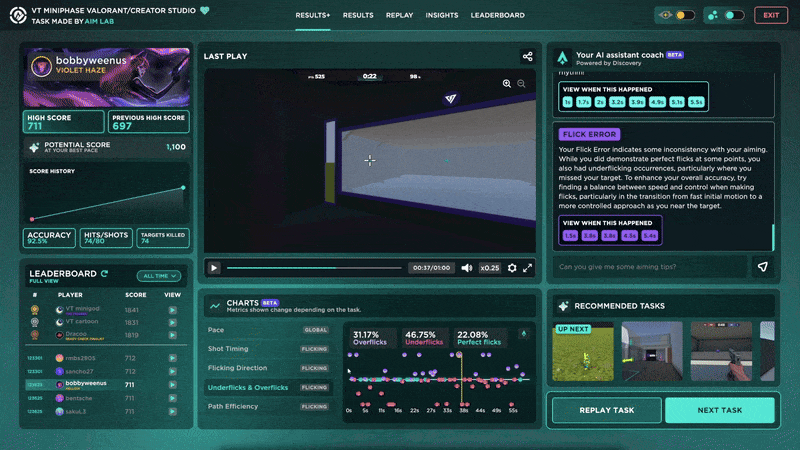Change the x0.25 playback speed
Screen dimensions: 800x450
tap(489, 268)
